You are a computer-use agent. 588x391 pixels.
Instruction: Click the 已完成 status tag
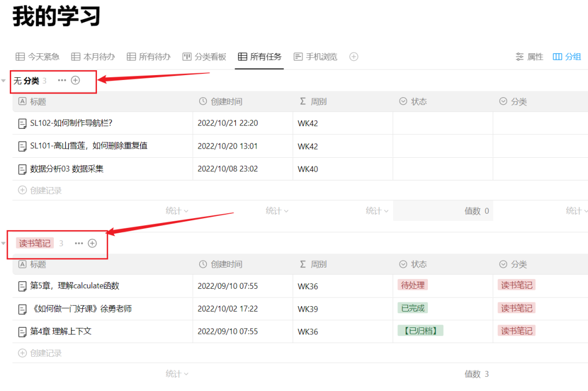pos(413,308)
